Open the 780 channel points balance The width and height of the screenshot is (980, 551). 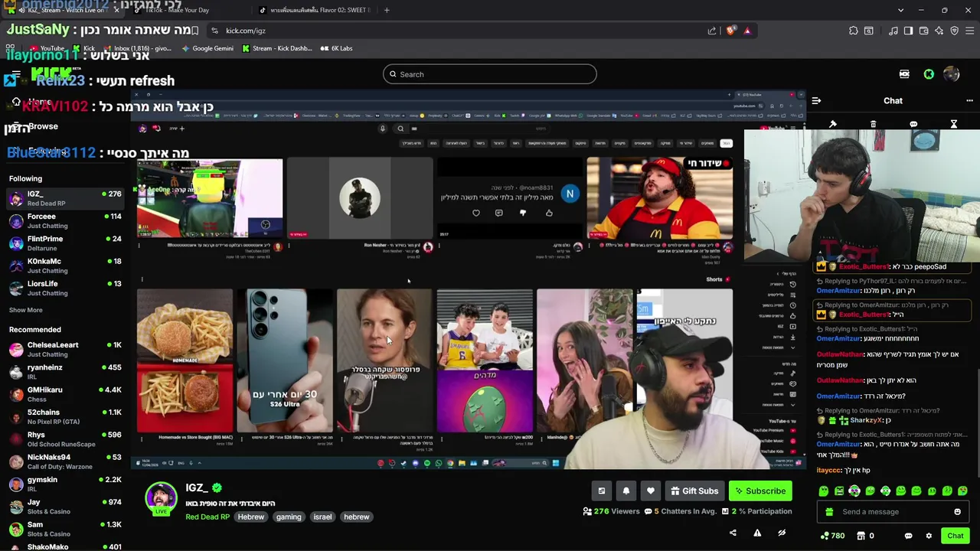[832, 536]
